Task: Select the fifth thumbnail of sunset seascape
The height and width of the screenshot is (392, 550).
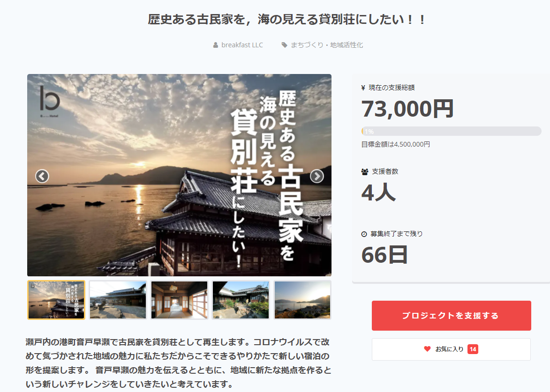Action: (x=302, y=300)
